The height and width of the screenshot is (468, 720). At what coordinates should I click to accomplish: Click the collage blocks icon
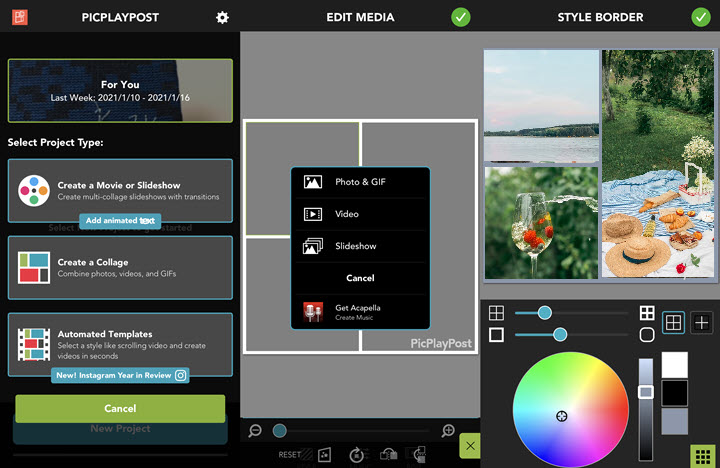point(34,267)
